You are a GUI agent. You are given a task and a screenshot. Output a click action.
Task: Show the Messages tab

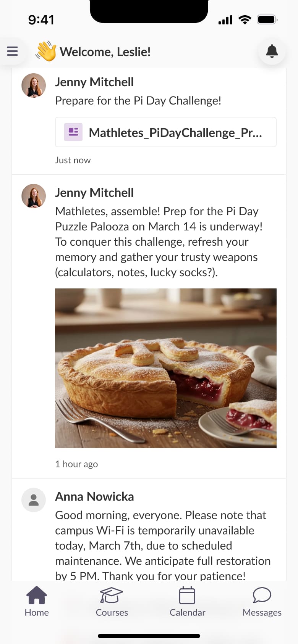click(262, 602)
